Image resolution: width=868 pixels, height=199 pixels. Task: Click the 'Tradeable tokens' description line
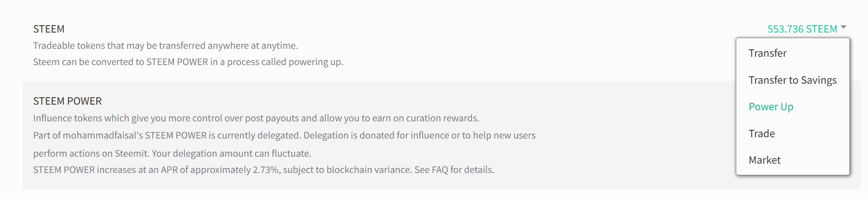tap(165, 46)
